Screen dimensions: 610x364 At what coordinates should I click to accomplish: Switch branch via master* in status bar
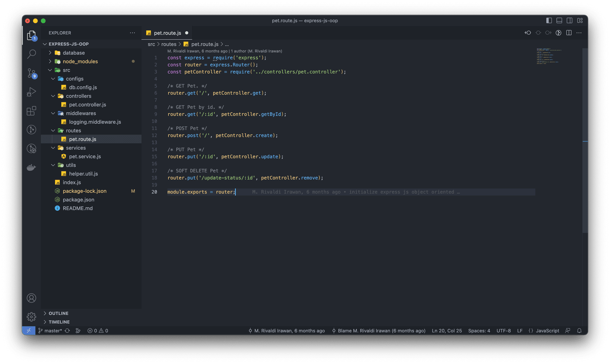pyautogui.click(x=50, y=331)
